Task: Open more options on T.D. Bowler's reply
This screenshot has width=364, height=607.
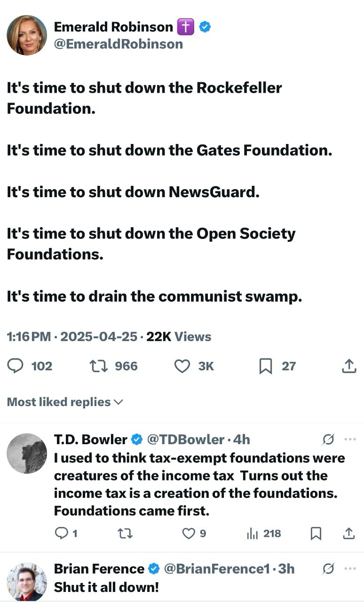Action: (x=349, y=439)
